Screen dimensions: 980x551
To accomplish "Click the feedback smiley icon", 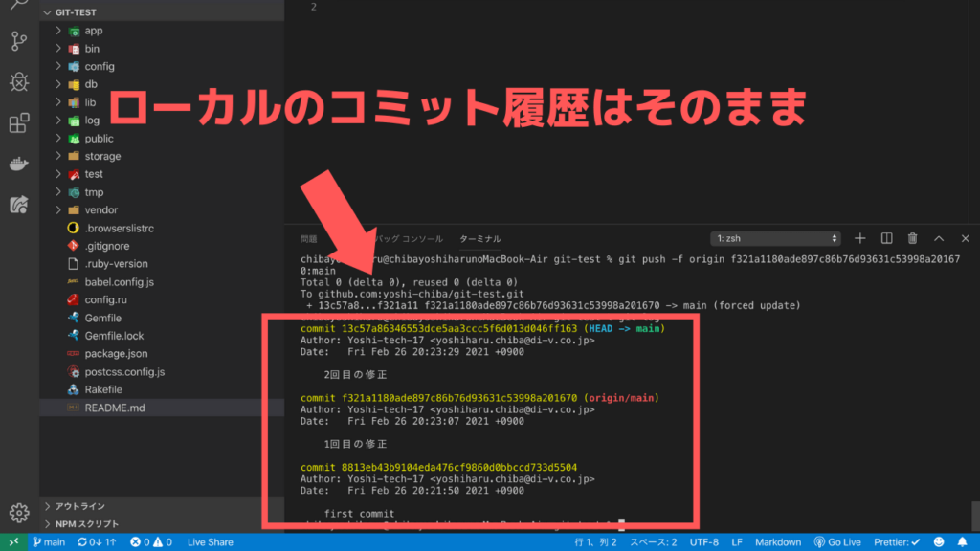I will 939,542.
